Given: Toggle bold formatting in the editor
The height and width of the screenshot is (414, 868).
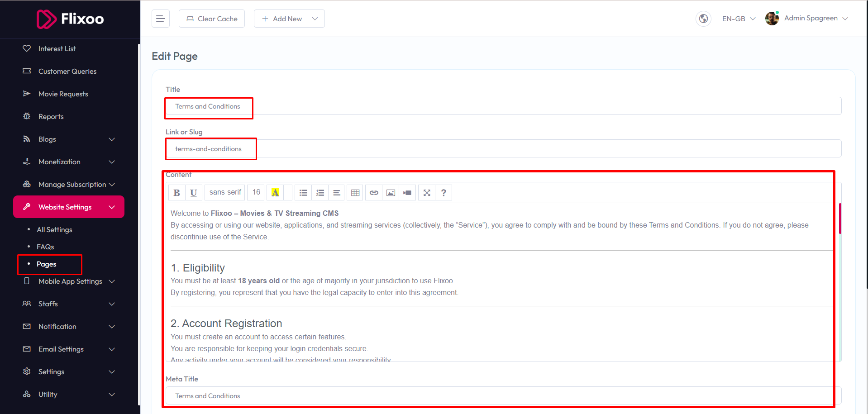Looking at the screenshot, I should click(x=176, y=193).
